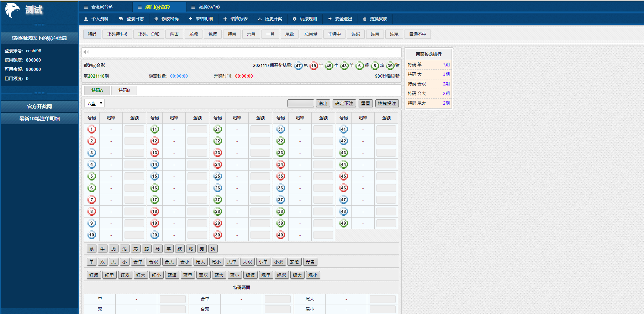Open 玩法规则 game rules
The image size is (644, 314).
pos(305,19)
